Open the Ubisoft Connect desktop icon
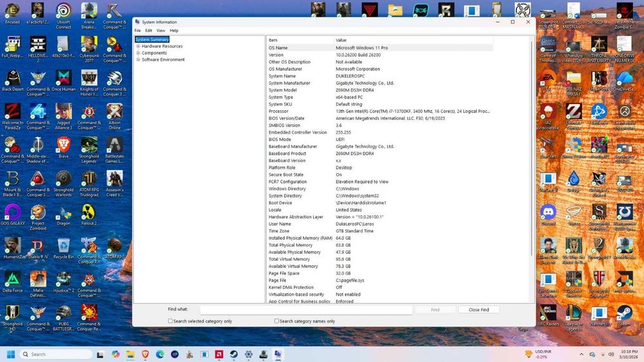The image size is (644, 362). coord(63,16)
